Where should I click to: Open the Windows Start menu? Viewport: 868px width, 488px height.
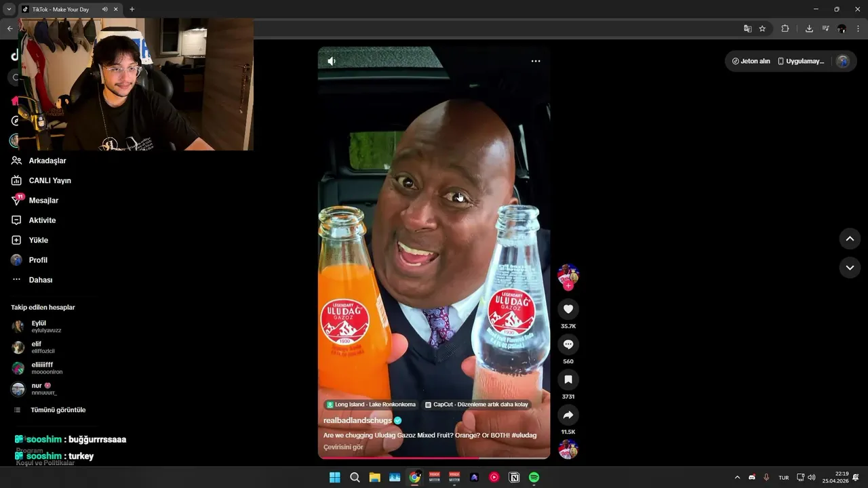coord(334,477)
